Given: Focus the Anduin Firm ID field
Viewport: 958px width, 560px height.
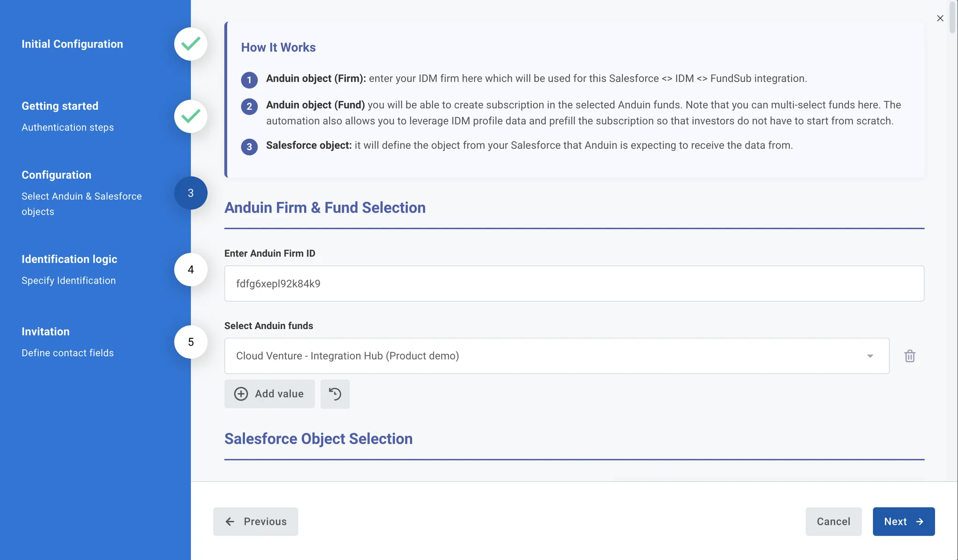Looking at the screenshot, I should point(574,284).
